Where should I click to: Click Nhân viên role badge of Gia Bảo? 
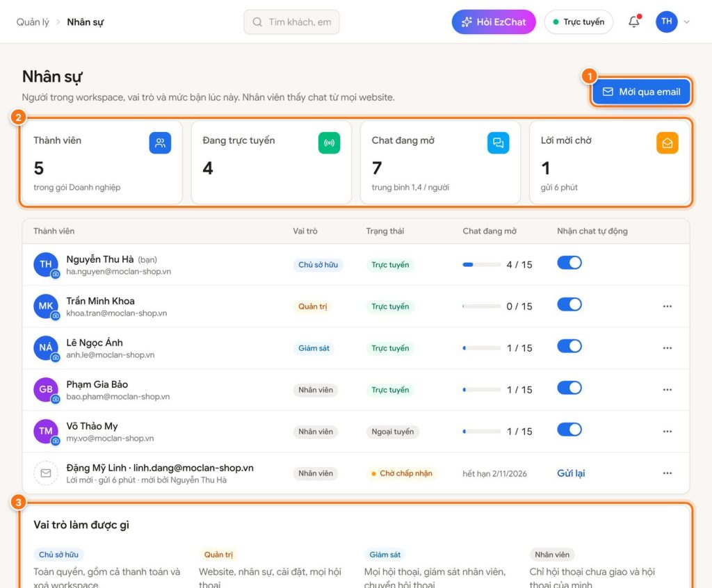pos(316,390)
